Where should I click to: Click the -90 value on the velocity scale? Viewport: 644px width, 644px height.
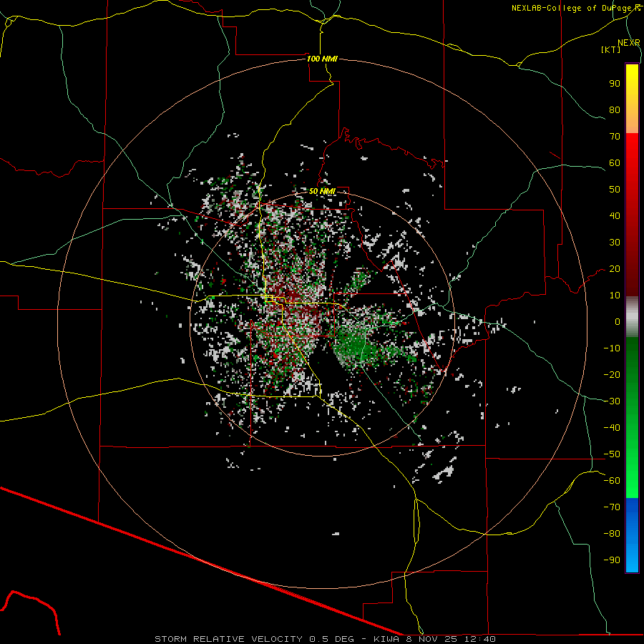[x=612, y=560]
